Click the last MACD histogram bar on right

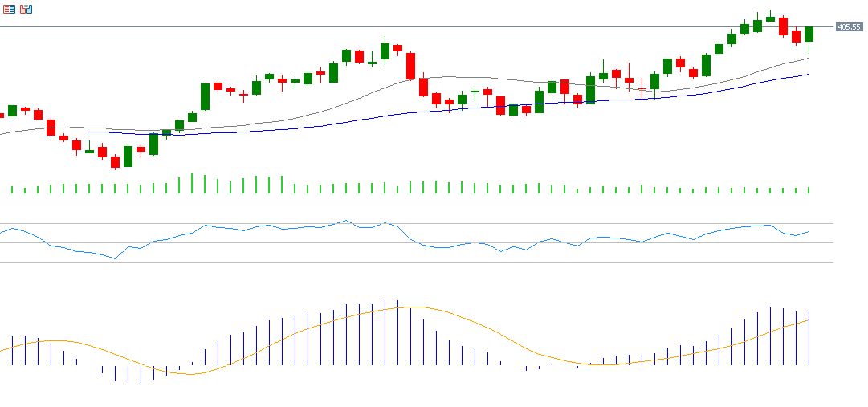coord(809,338)
